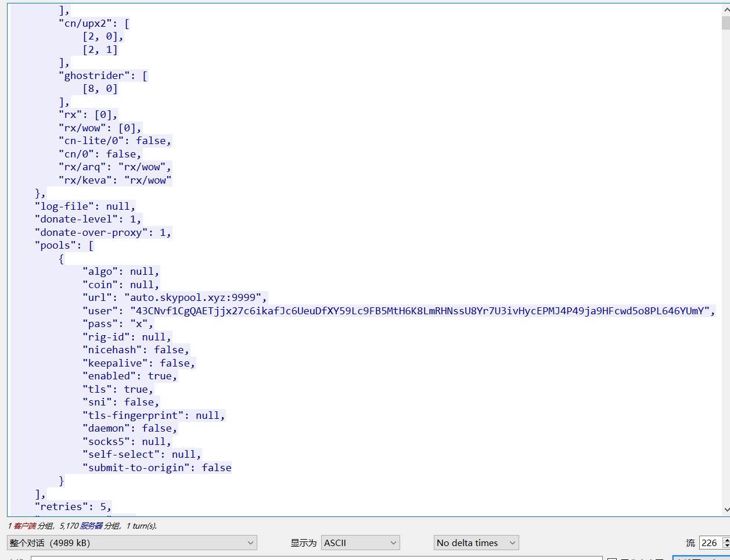Viewport: 730px width, 560px height.
Task: Click the "cn/upx2" key text
Action: coord(85,23)
